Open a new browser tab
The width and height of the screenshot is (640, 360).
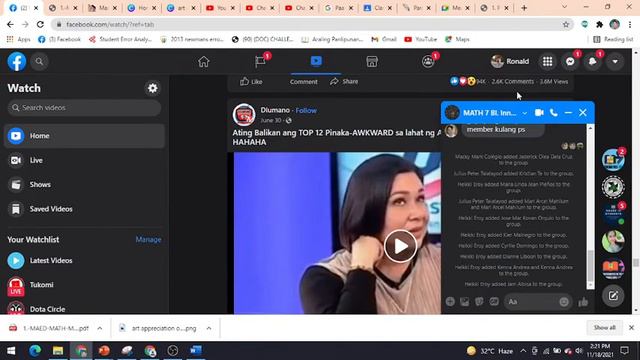point(524,8)
